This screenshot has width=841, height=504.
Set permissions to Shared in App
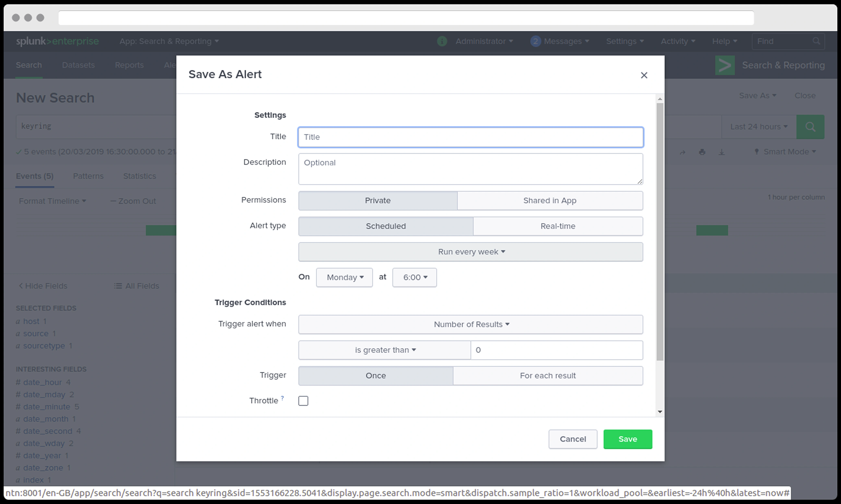coord(549,200)
